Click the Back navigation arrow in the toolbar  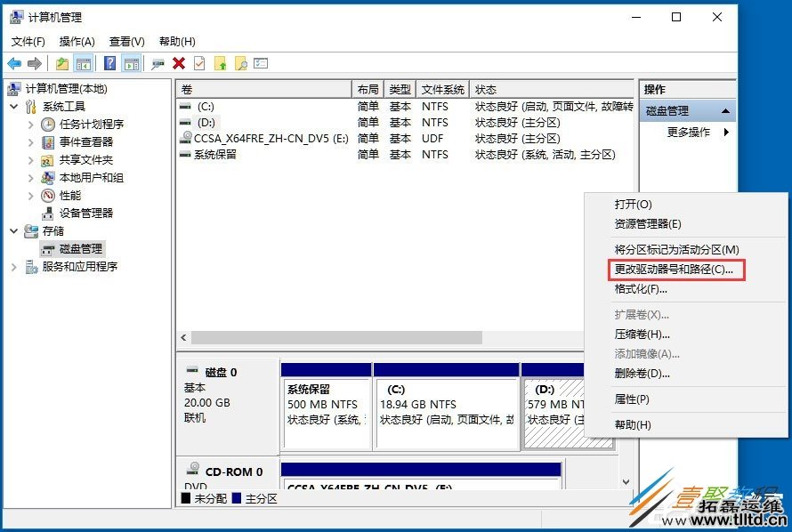(14, 63)
